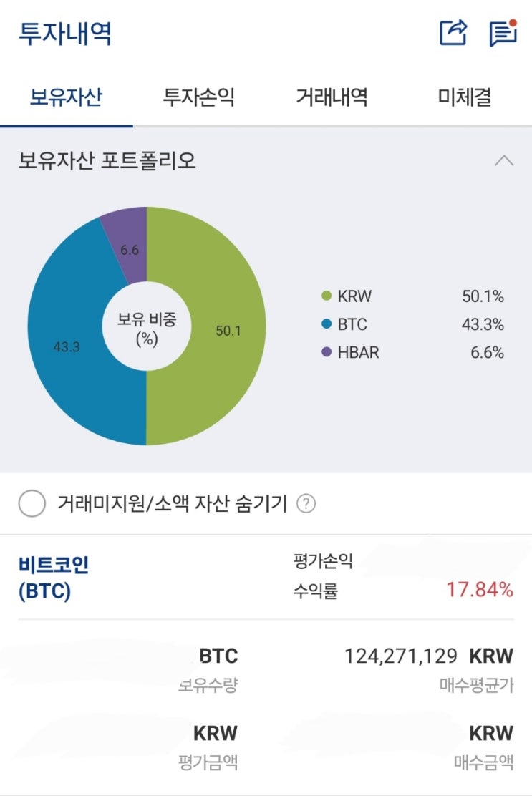Open the 투자손익 tab
532x796 pixels.
tap(199, 97)
